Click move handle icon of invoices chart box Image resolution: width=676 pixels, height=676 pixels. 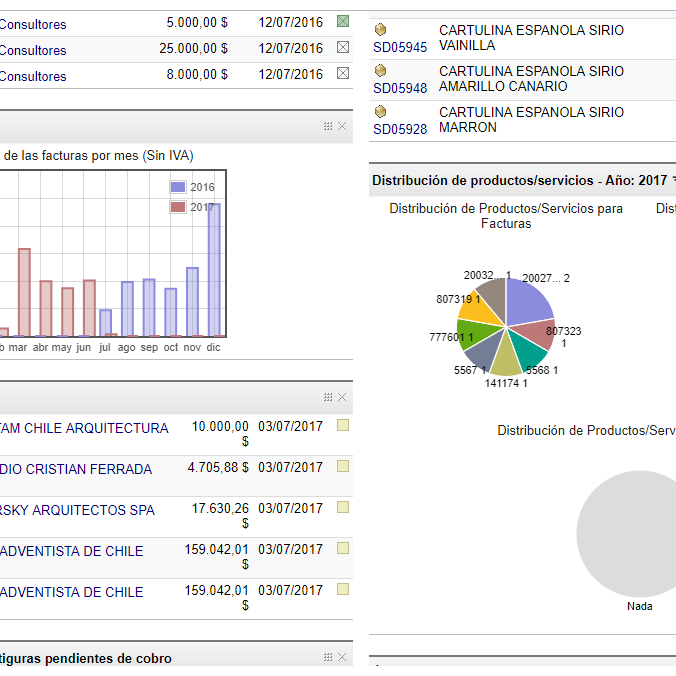pyautogui.click(x=328, y=126)
